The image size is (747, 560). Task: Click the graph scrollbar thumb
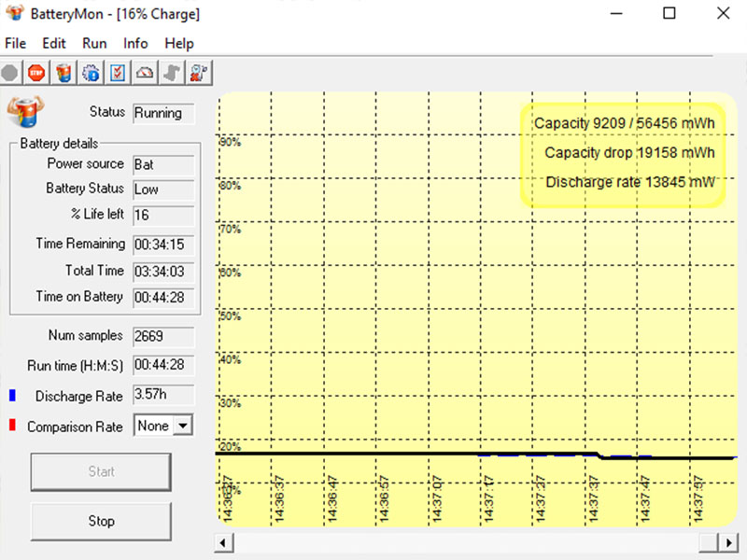coord(709,543)
